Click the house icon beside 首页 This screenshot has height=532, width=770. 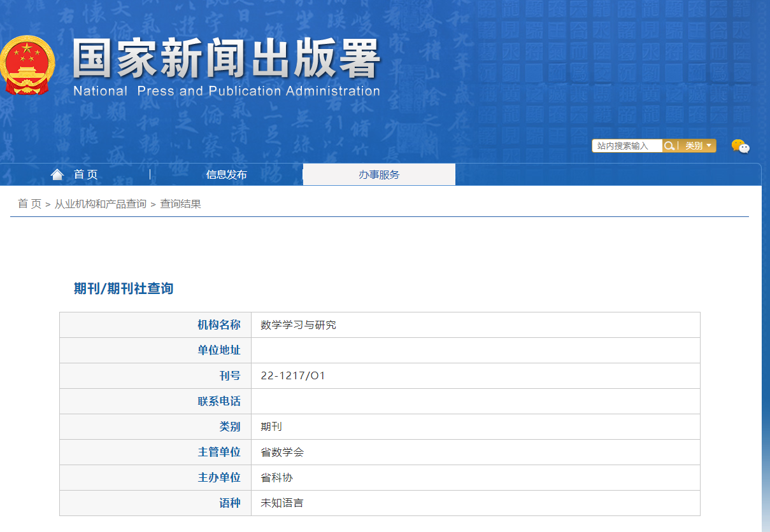(x=57, y=174)
